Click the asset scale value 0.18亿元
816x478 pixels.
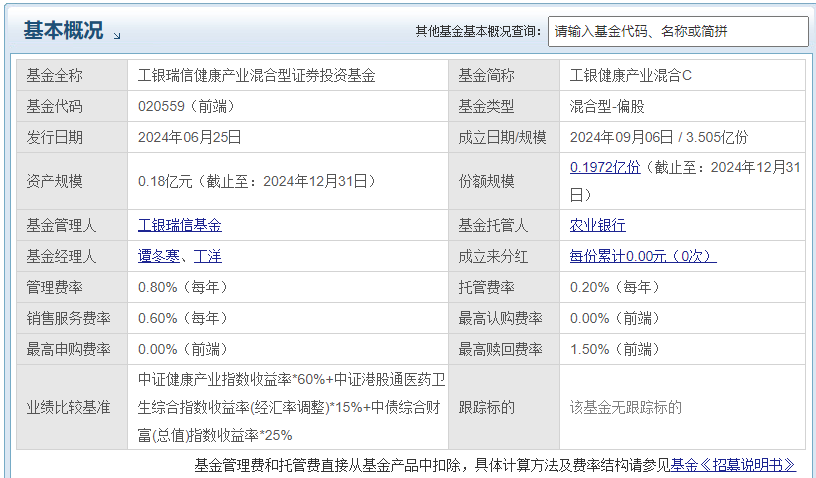[165, 181]
